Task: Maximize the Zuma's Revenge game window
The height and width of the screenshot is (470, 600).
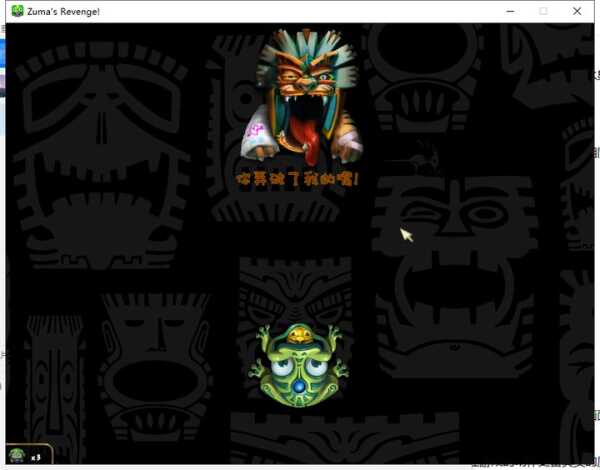Action: (543, 11)
